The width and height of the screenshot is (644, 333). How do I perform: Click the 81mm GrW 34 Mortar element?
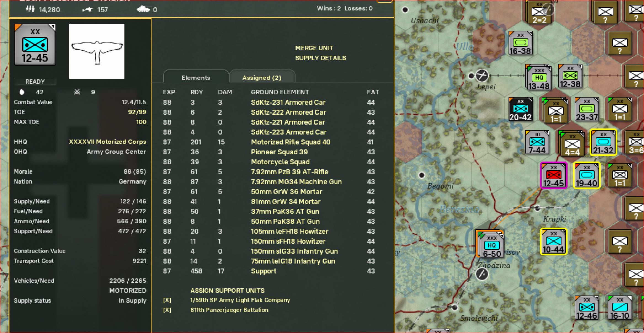tap(286, 202)
